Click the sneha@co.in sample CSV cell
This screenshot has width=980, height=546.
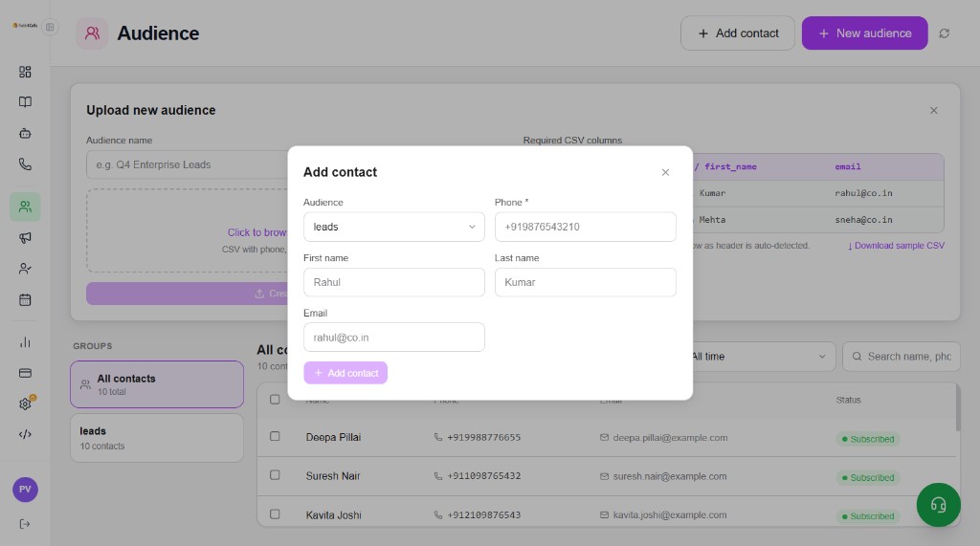864,220
